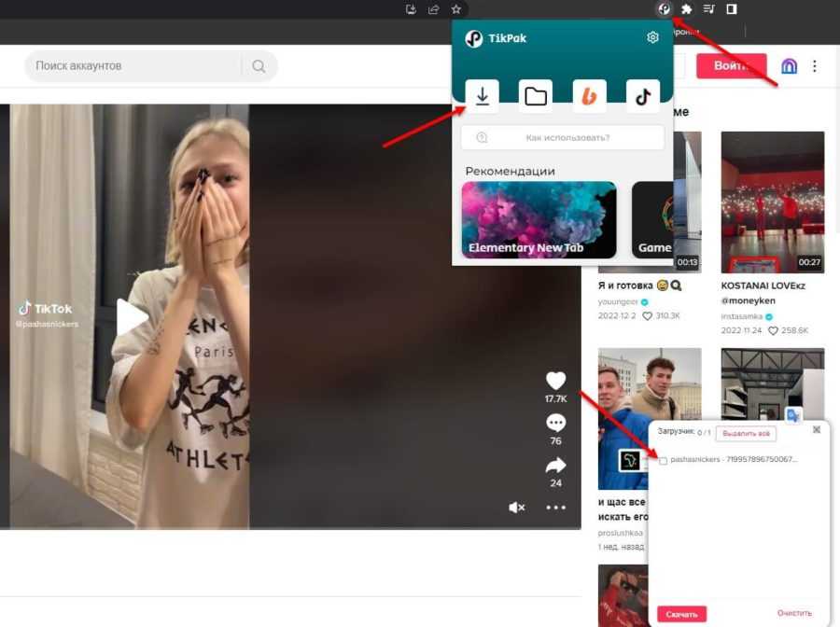Viewport: 840px width, 627px height.
Task: Like the video with the heart icon
Action: 555,381
